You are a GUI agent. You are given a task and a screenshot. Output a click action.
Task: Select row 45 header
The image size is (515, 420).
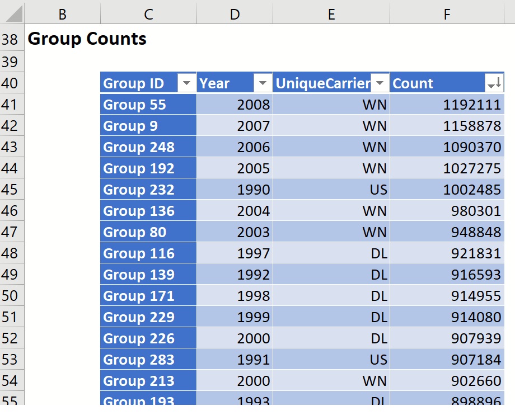pyautogui.click(x=10, y=190)
